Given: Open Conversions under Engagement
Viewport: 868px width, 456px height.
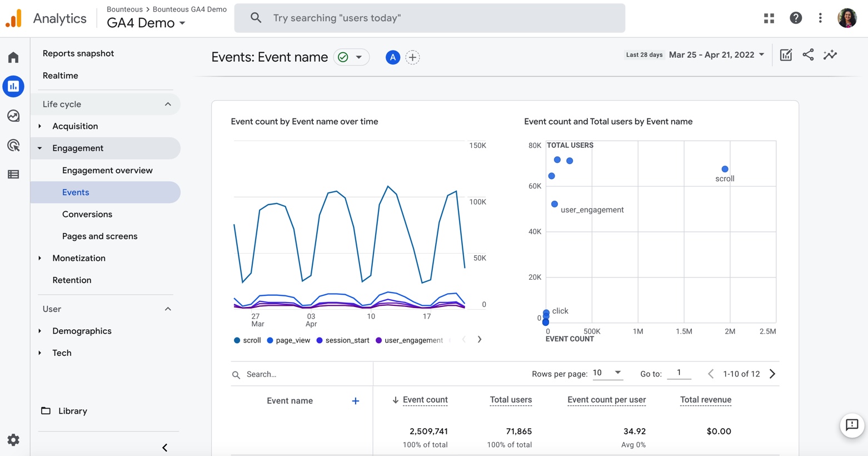Looking at the screenshot, I should pyautogui.click(x=87, y=214).
